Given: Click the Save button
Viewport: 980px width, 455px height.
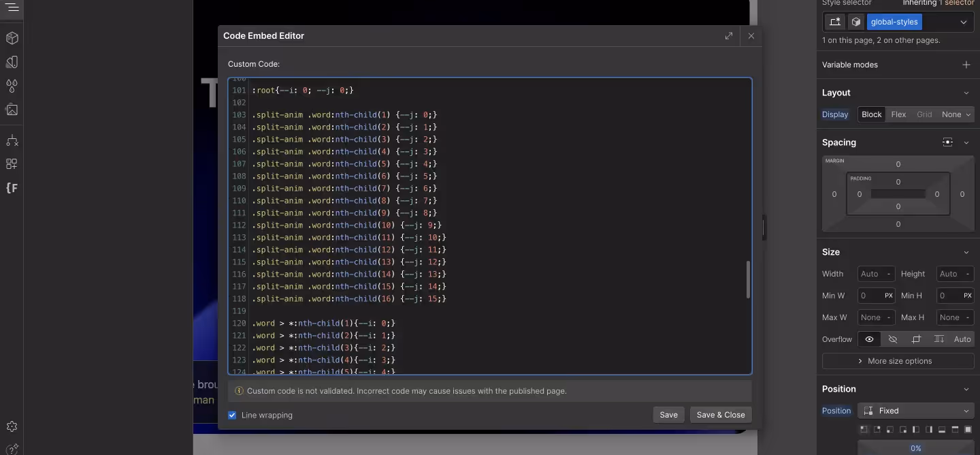Looking at the screenshot, I should (x=668, y=415).
